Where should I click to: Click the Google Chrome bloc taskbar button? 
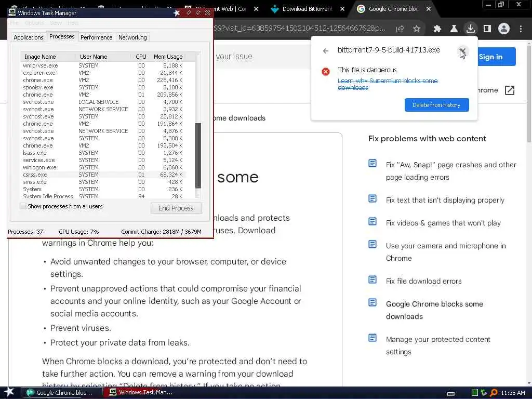[x=62, y=393]
